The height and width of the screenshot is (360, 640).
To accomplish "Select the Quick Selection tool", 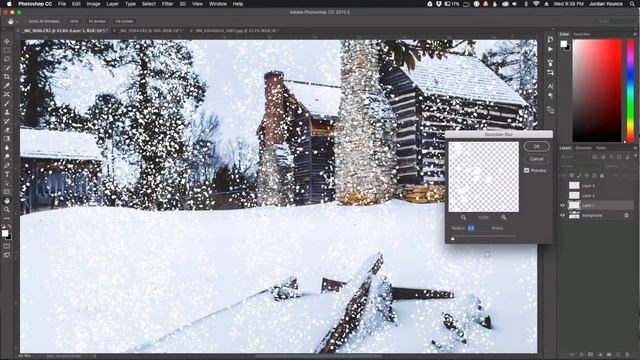I will [x=7, y=68].
